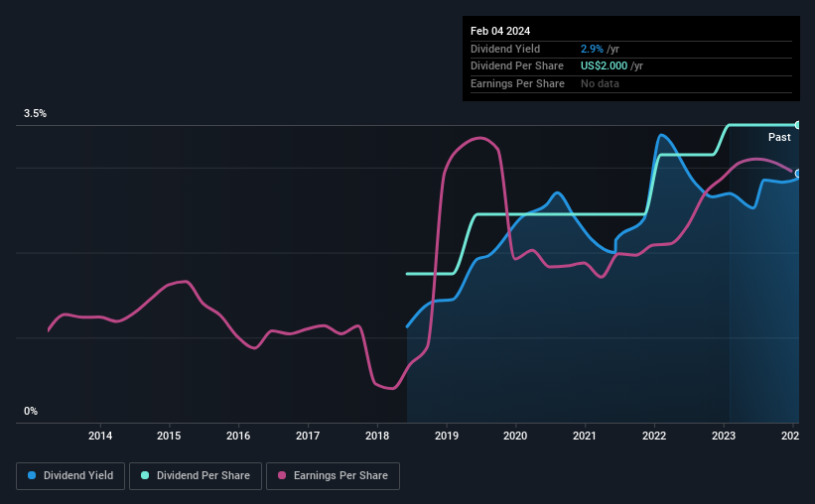The height and width of the screenshot is (504, 815).
Task: Select the 2017 label on time axis
Action: click(308, 436)
